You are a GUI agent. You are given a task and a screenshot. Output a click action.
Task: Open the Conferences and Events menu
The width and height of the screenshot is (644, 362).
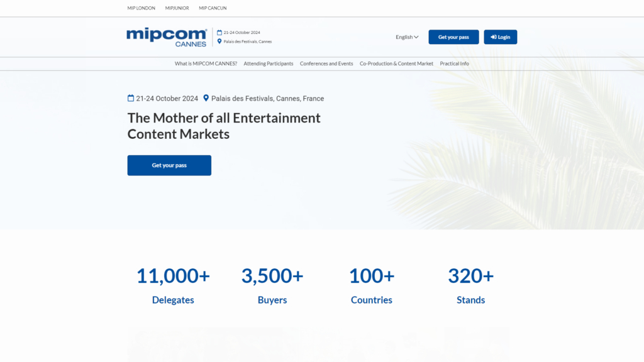[x=326, y=63]
